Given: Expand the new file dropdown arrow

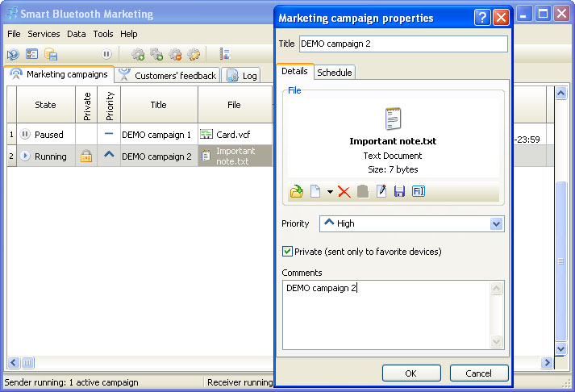Looking at the screenshot, I should (x=330, y=192).
